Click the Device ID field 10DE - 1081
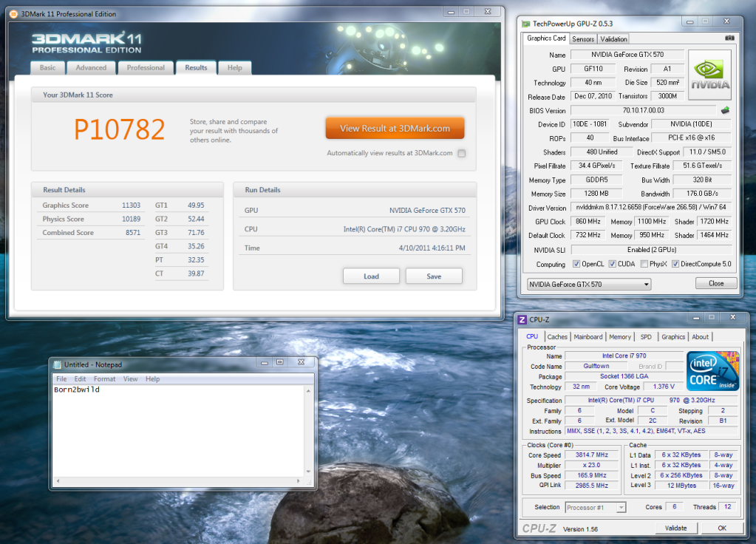The image size is (756, 544). pos(590,124)
